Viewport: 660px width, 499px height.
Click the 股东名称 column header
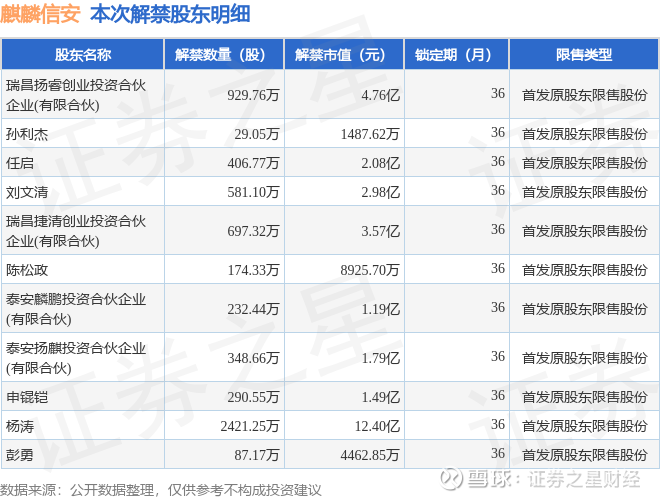pyautogui.click(x=82, y=54)
